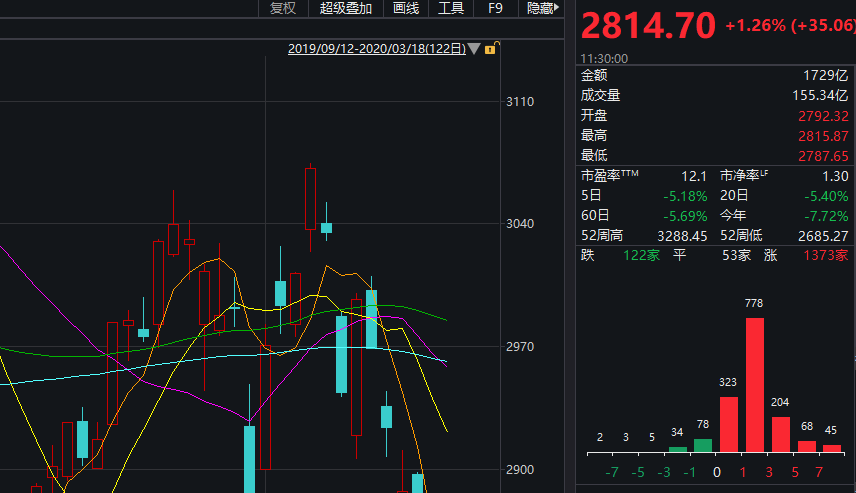
Task: Click the 最高 label in quote panel
Action: (594, 136)
